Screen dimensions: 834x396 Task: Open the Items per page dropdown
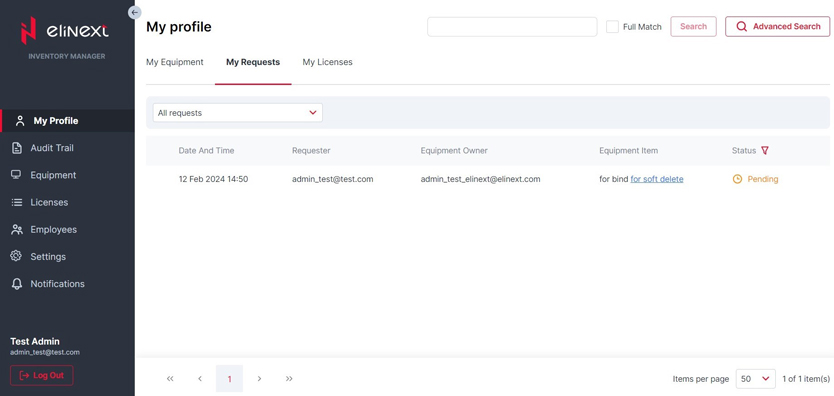click(755, 379)
